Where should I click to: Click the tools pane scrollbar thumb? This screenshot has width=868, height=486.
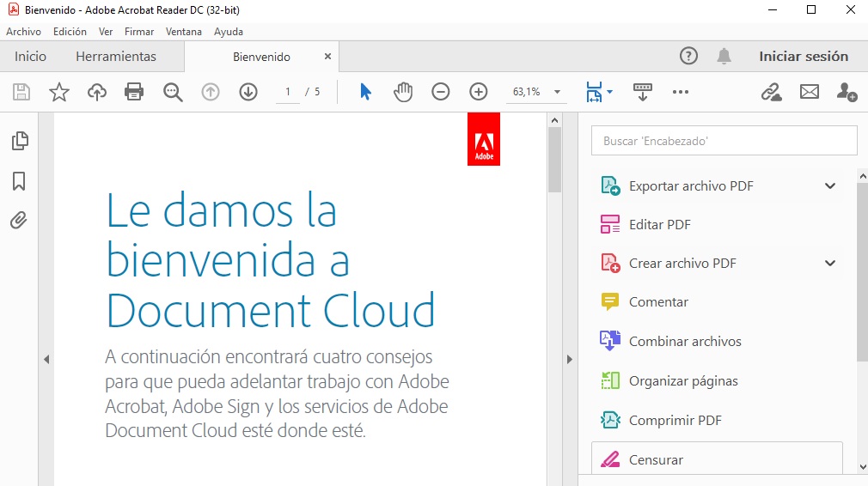pyautogui.click(x=863, y=272)
